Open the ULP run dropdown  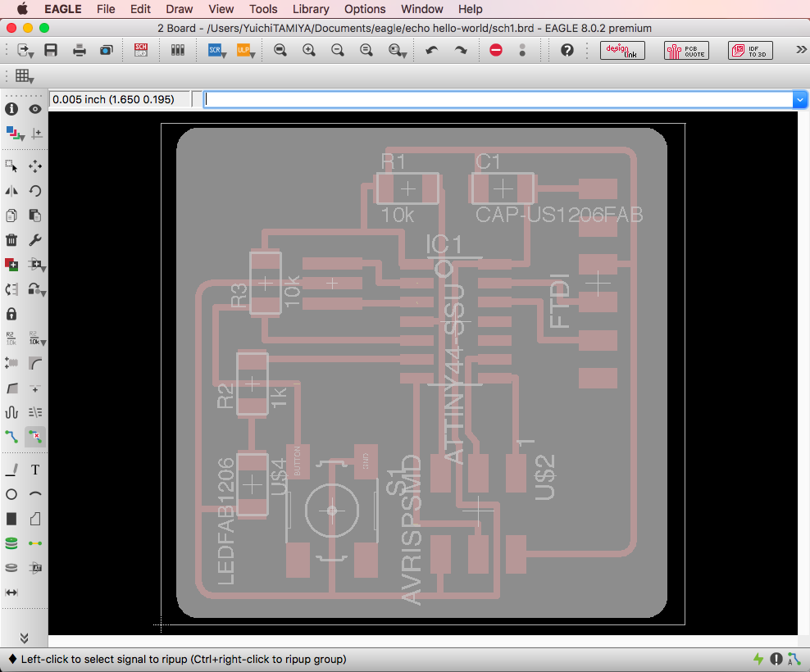coord(245,50)
